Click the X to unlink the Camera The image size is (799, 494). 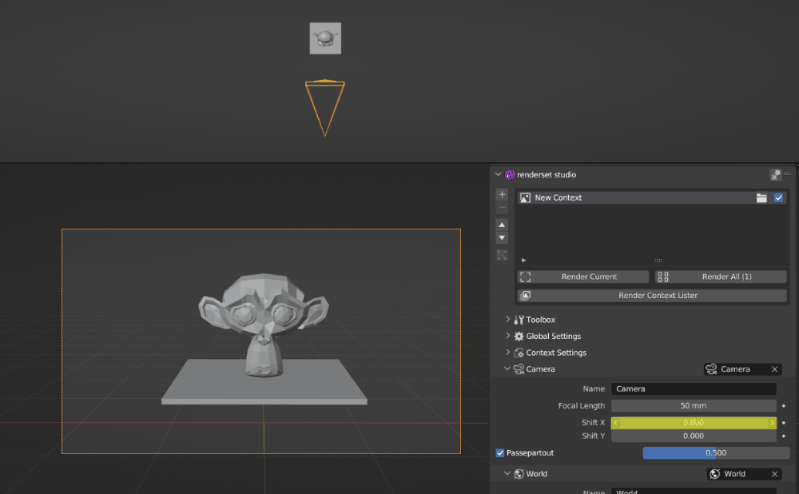(774, 369)
